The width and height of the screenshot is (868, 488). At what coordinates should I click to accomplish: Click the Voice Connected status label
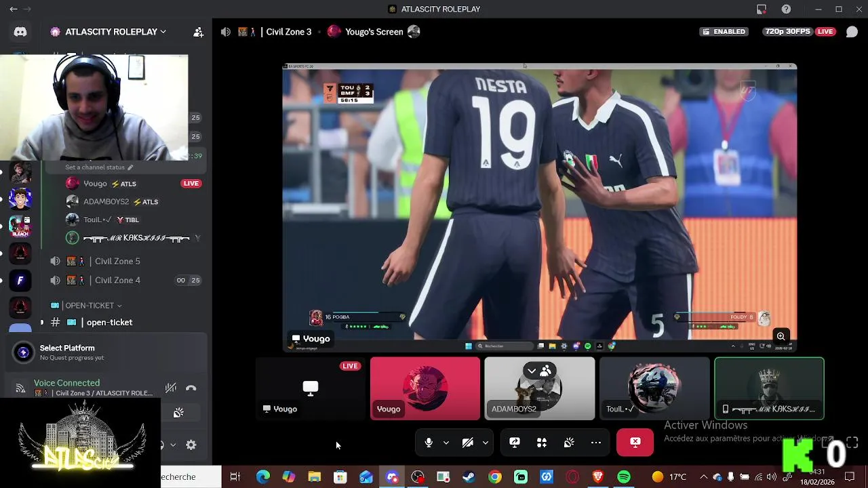(66, 383)
